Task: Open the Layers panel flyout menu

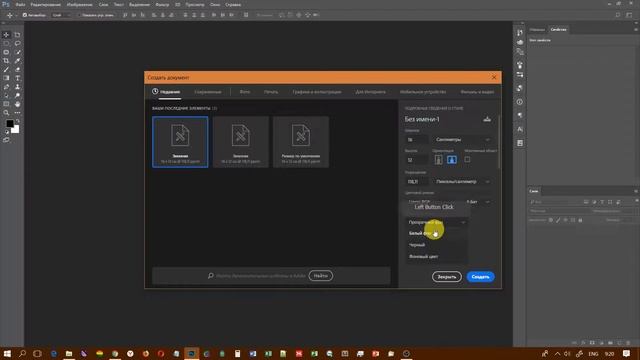Action: [636, 191]
